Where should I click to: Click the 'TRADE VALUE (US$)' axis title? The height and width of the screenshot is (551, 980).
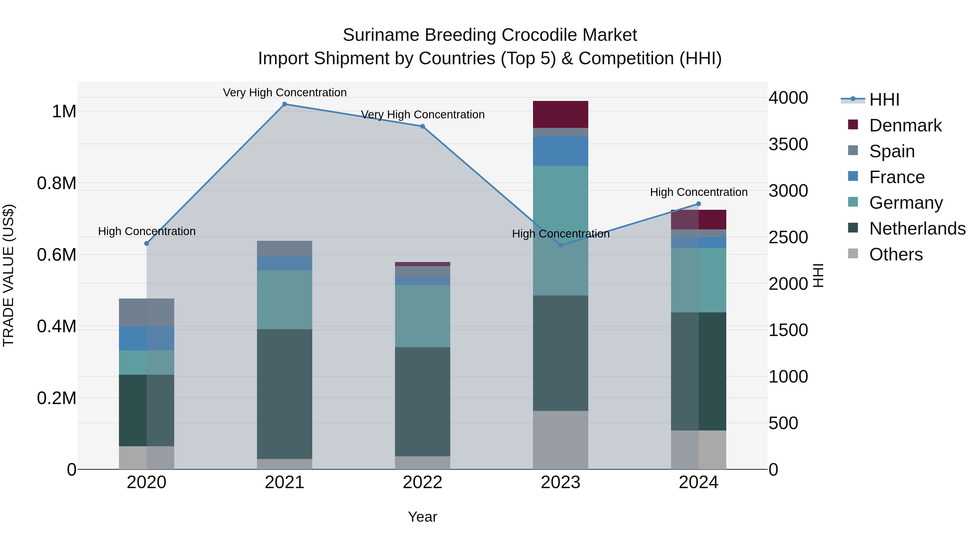pos(8,275)
